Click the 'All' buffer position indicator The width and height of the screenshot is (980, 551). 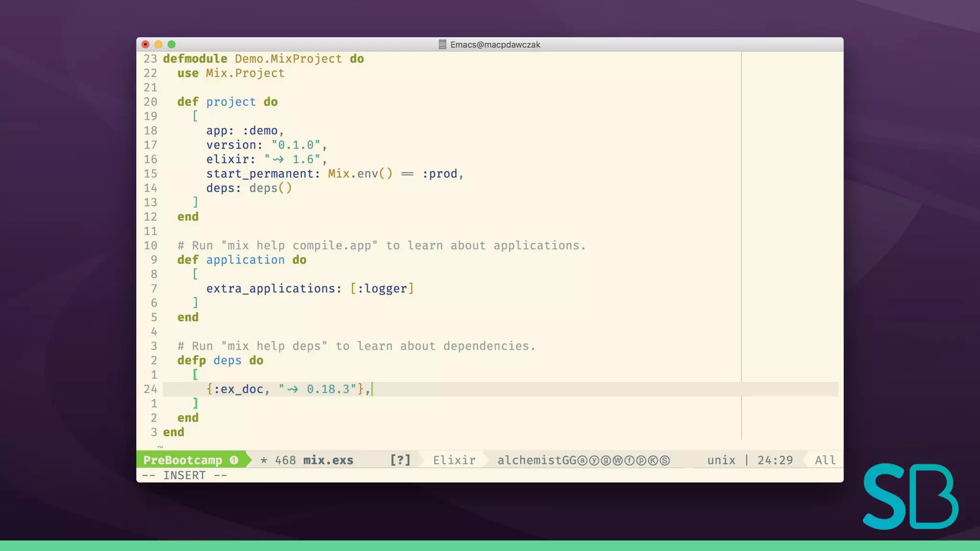tap(825, 460)
